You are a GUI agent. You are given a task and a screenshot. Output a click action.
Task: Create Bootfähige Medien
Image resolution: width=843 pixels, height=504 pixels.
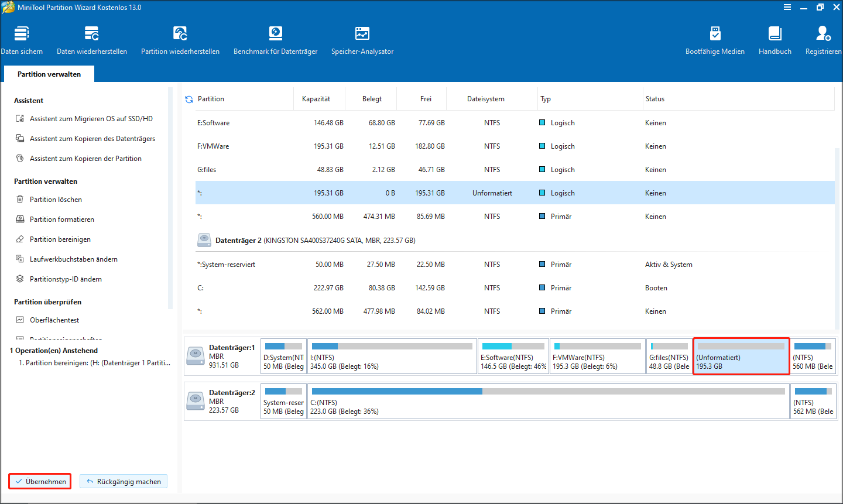click(715, 38)
